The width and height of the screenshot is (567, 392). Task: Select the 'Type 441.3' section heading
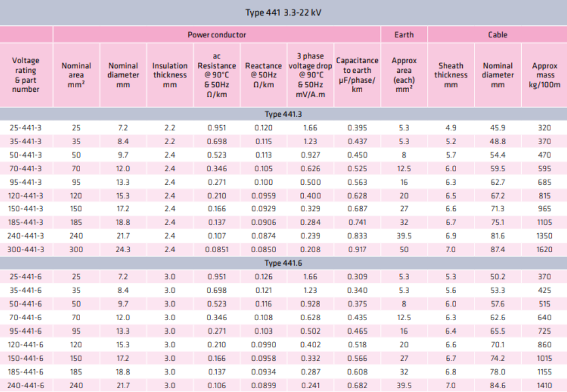(283, 114)
